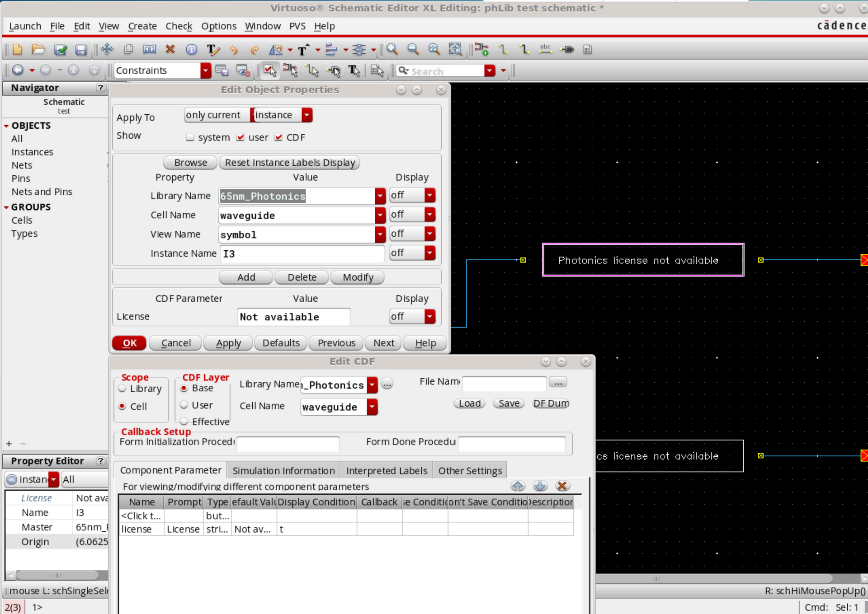Click the Create Instance icon
This screenshot has height=614, width=868.
click(x=481, y=49)
